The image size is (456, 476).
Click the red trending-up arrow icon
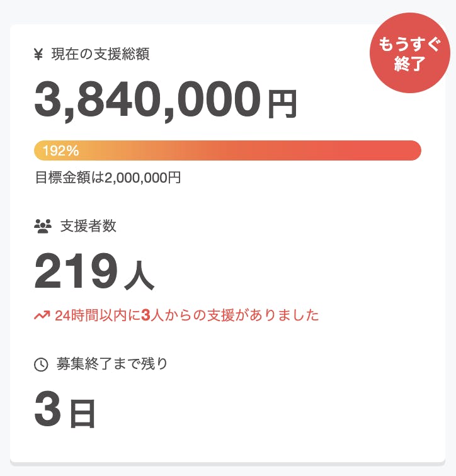pyautogui.click(x=42, y=315)
